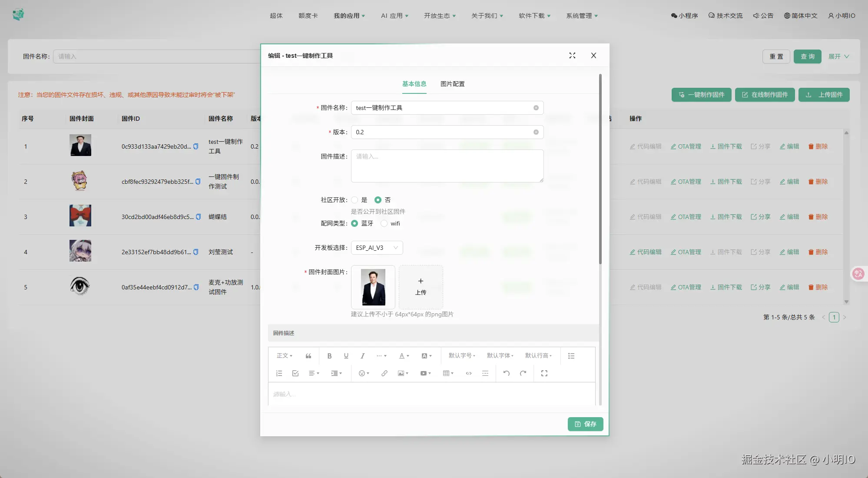Set 社区开放 to 是
This screenshot has width=868, height=478.
(x=355, y=200)
